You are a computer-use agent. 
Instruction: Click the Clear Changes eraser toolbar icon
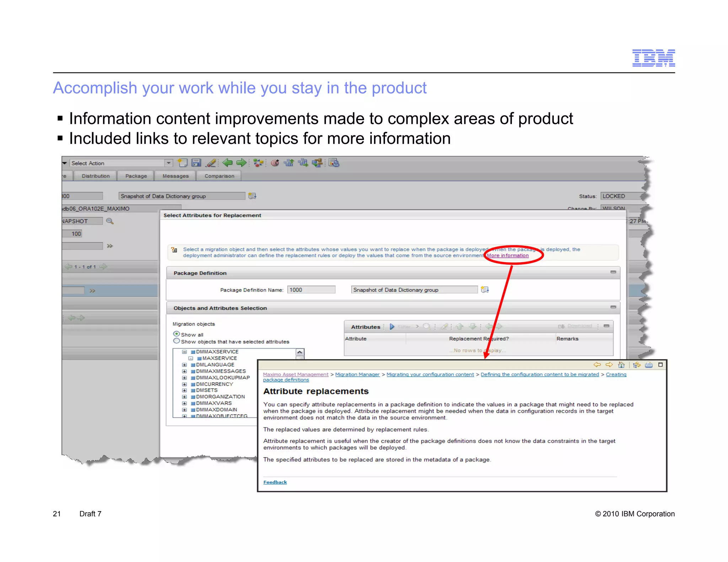[x=211, y=163]
